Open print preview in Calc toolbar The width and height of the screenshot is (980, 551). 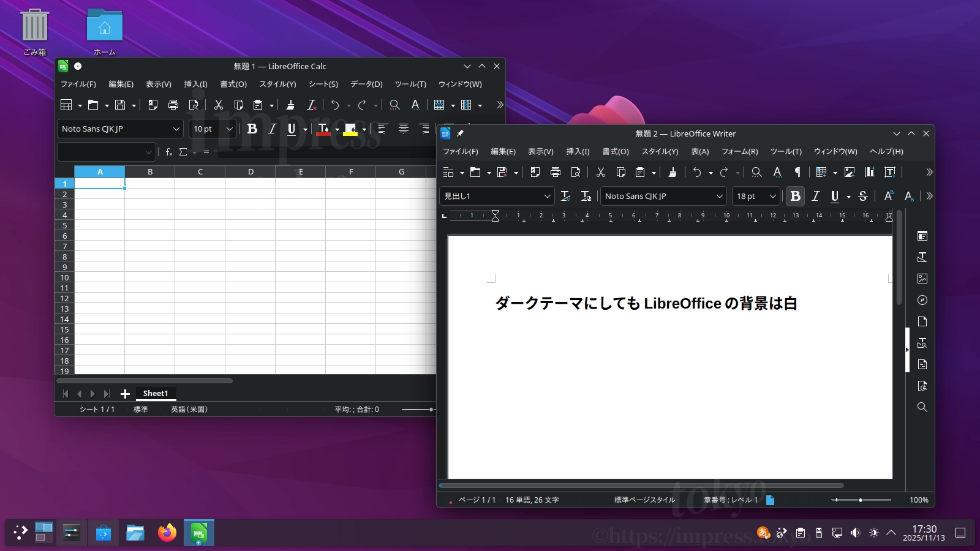[194, 105]
